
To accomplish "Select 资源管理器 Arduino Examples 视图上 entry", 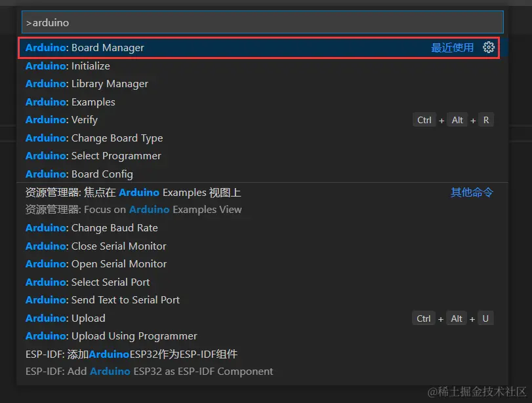I will (262, 201).
